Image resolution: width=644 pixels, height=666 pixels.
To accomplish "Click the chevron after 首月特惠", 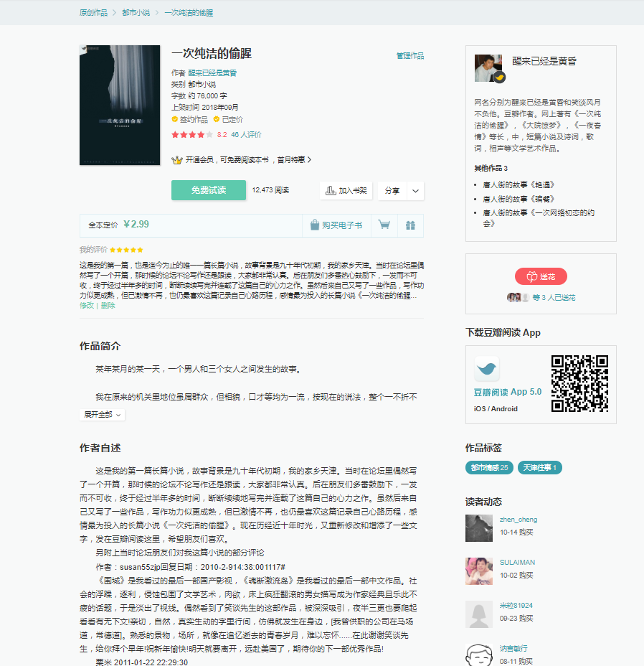I will point(309,160).
